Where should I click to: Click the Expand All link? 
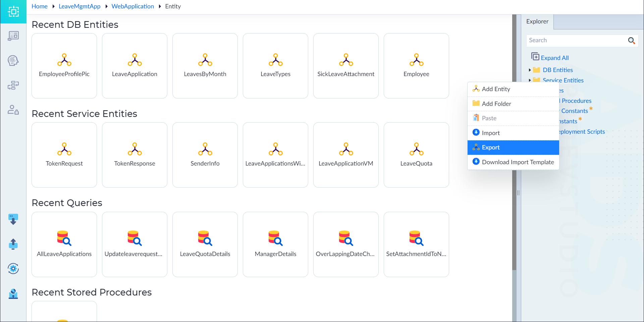555,58
